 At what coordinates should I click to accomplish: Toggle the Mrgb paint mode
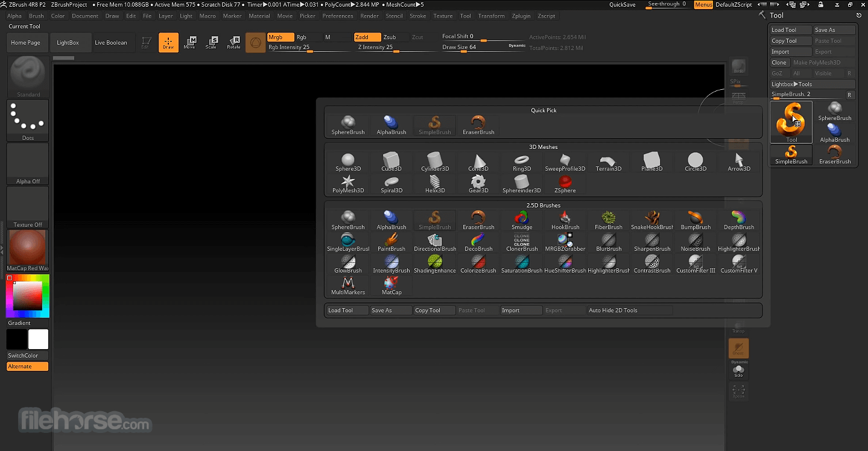click(280, 37)
